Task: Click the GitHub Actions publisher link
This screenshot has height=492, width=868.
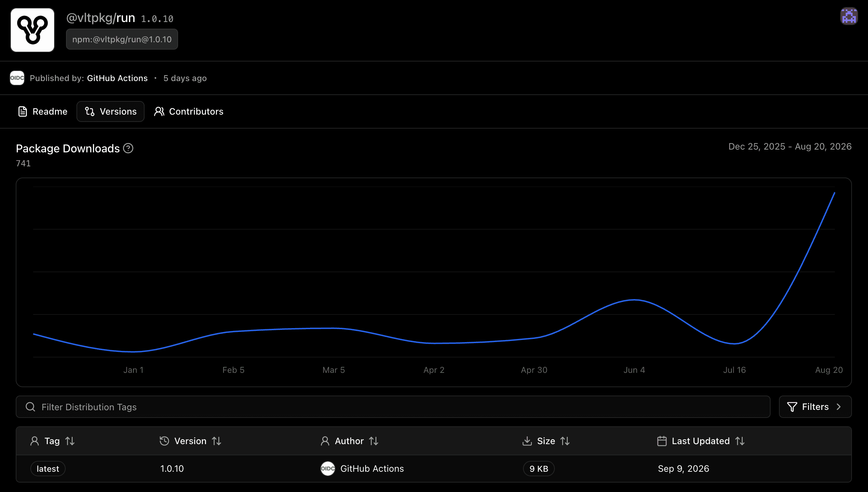Action: click(117, 78)
